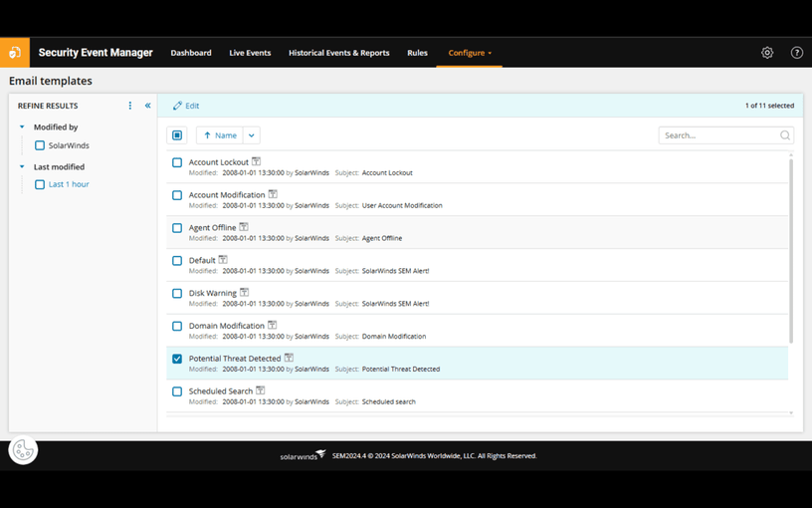
Task: Click the '1 of 11 selected' status text
Action: click(x=769, y=106)
